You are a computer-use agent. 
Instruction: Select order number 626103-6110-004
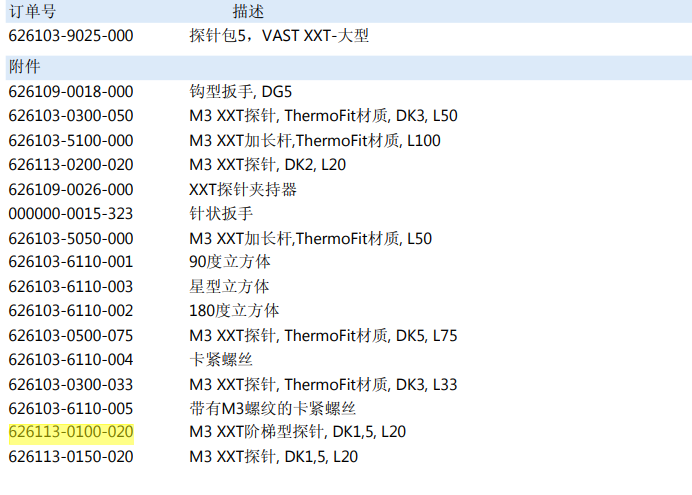(x=71, y=359)
